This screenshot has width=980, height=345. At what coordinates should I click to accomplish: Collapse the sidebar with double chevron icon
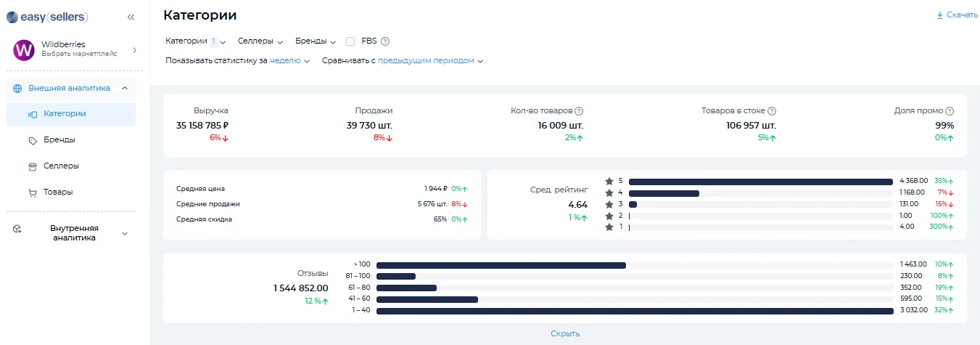click(131, 17)
